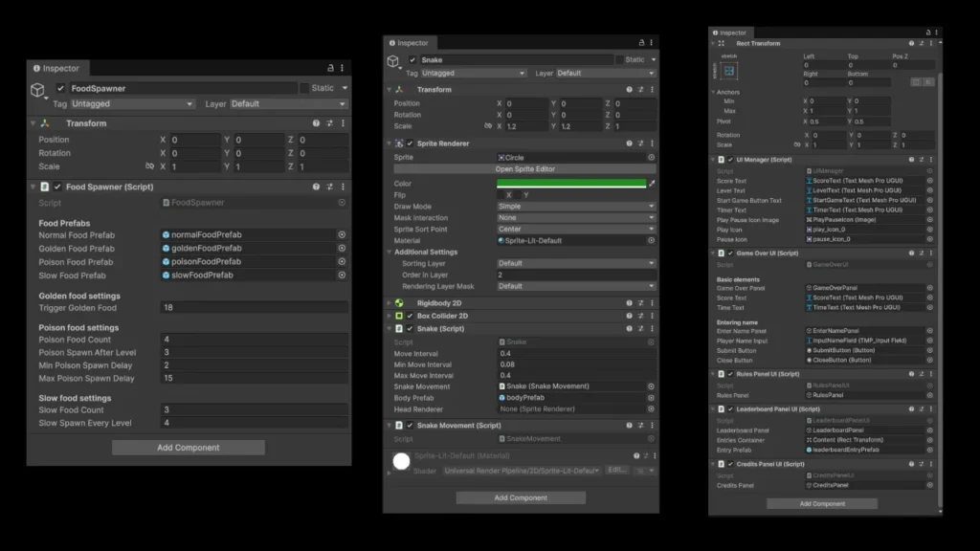The height and width of the screenshot is (551, 980).
Task: Open Snake Draw Mode dropdown
Action: tap(576, 207)
